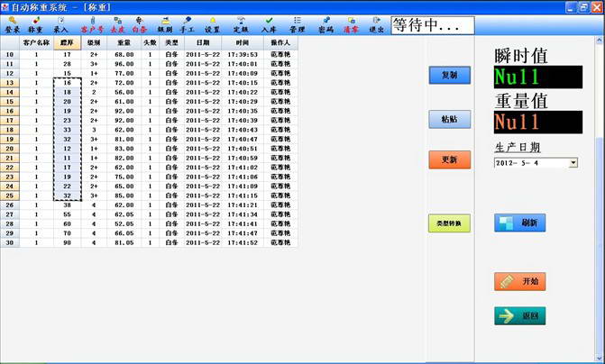This screenshot has width=605, height=364.
Task: Click the 粘贴 paste button
Action: 450,119
